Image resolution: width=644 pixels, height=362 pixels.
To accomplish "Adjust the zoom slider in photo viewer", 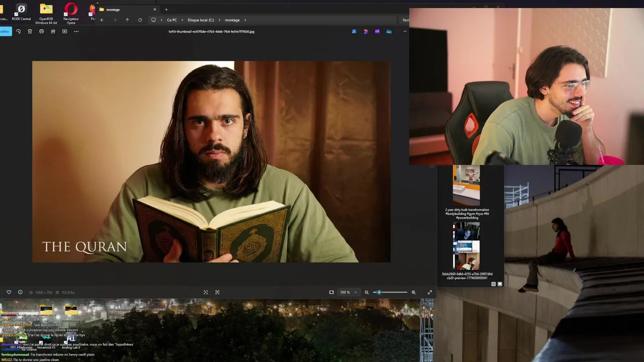I will pyautogui.click(x=390, y=292).
